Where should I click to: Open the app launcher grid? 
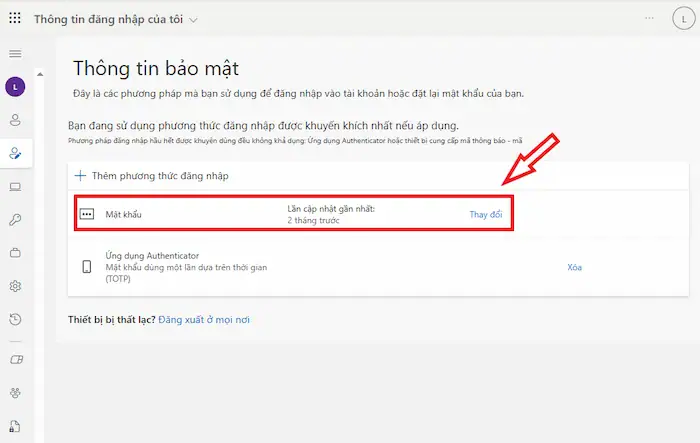click(15, 19)
